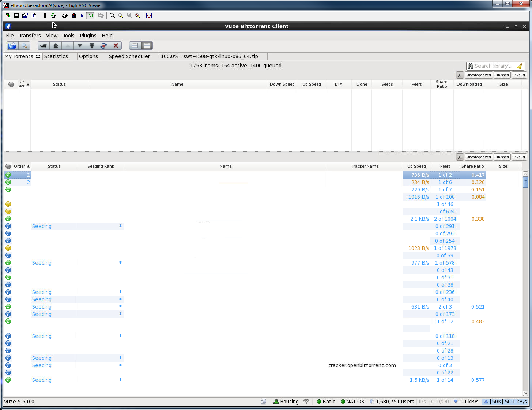This screenshot has width=532, height=410.
Task: Click the Ratio status indicator
Action: tap(326, 402)
